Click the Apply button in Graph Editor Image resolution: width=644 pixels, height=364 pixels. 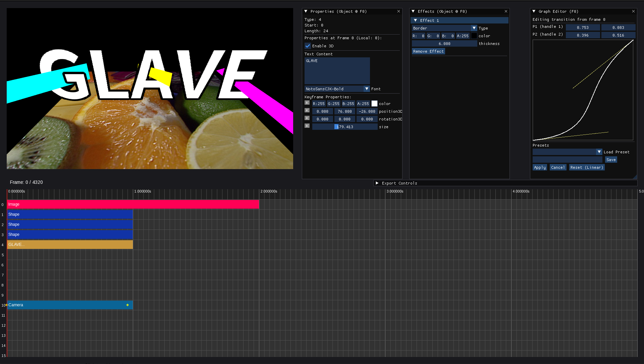[540, 167]
